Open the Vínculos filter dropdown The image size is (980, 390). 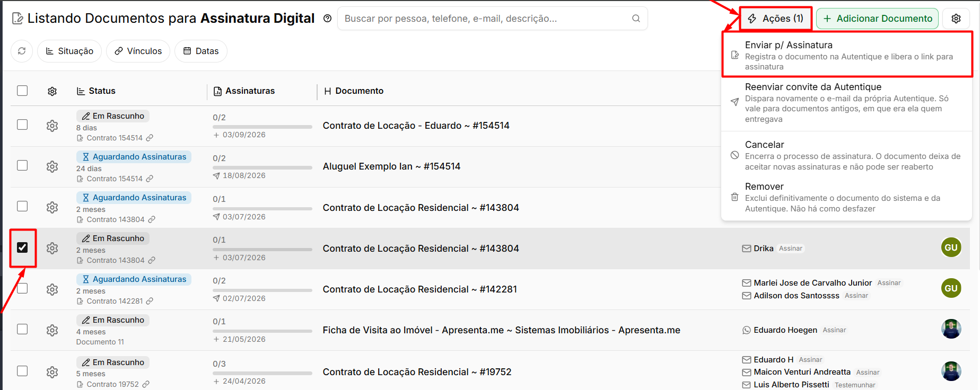point(138,51)
